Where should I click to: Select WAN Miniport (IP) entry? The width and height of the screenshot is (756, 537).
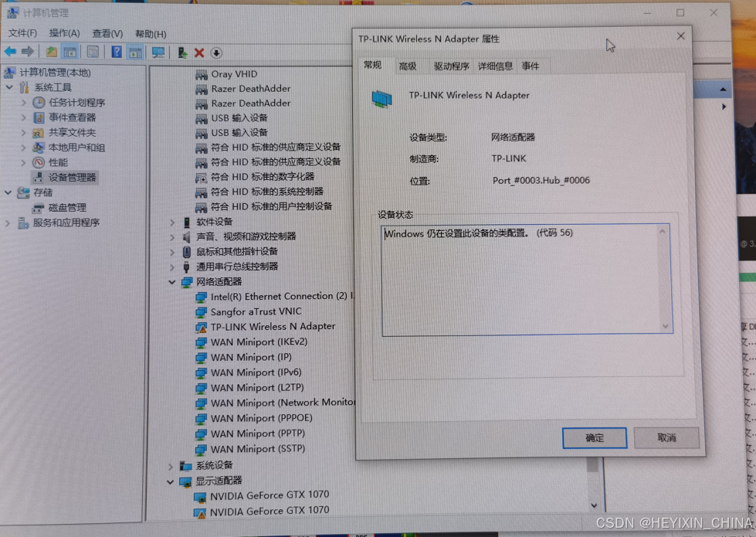(251, 358)
